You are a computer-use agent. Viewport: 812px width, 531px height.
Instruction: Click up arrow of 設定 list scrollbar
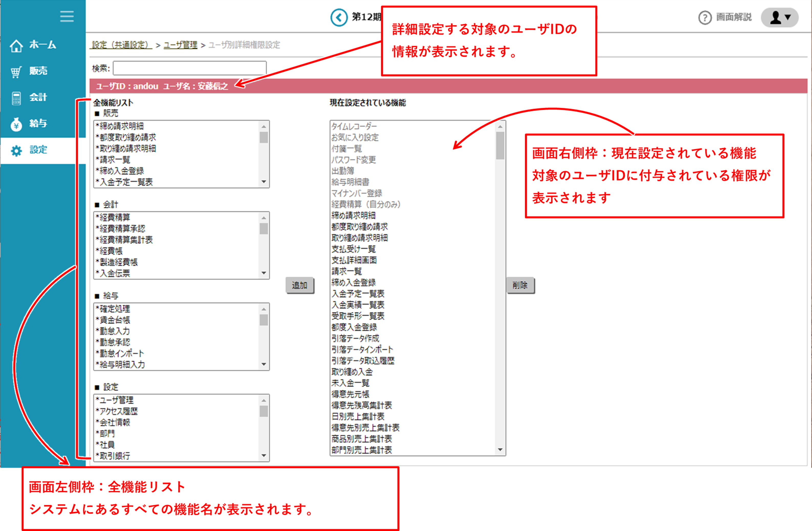(x=264, y=400)
